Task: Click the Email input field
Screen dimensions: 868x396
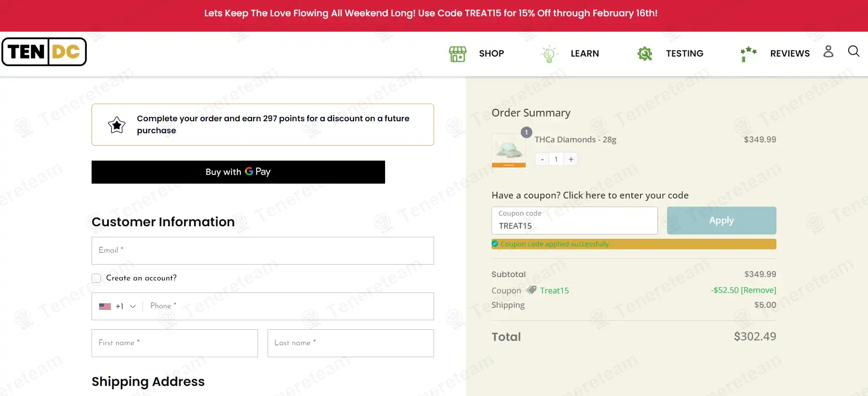Action: pos(263,251)
